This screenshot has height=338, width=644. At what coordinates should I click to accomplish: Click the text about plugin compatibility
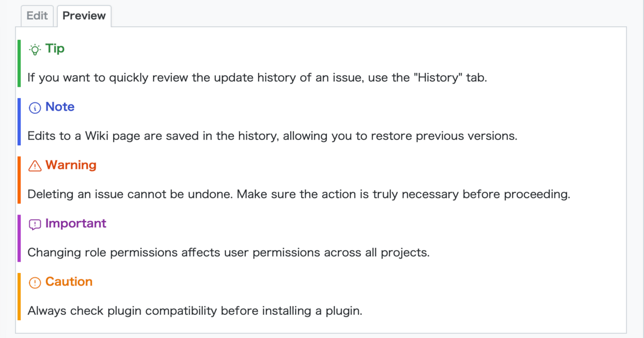(x=195, y=311)
